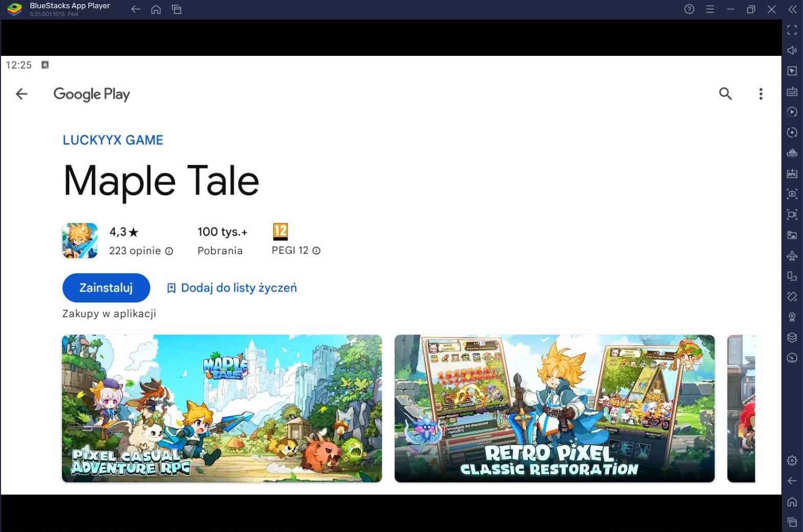
Task: Open the Google Play search icon
Action: click(x=725, y=94)
